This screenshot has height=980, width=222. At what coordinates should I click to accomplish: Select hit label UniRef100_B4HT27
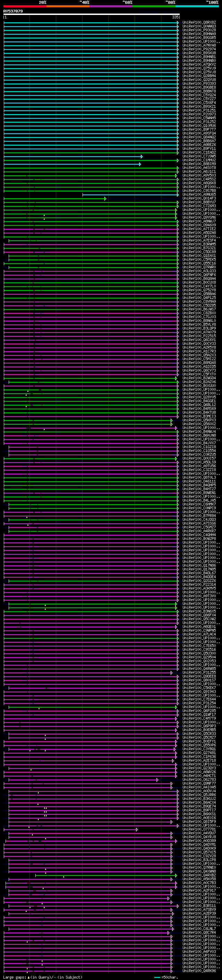coord(199,489)
